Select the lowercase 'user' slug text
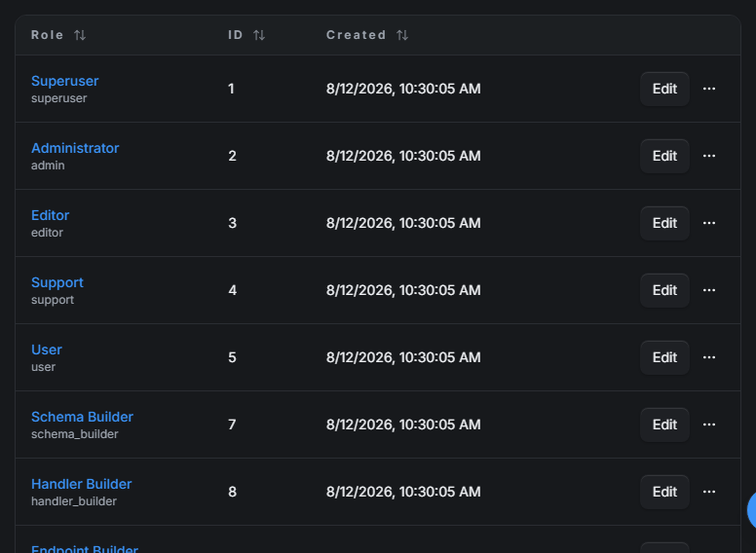Image resolution: width=756 pixels, height=553 pixels. click(x=43, y=367)
